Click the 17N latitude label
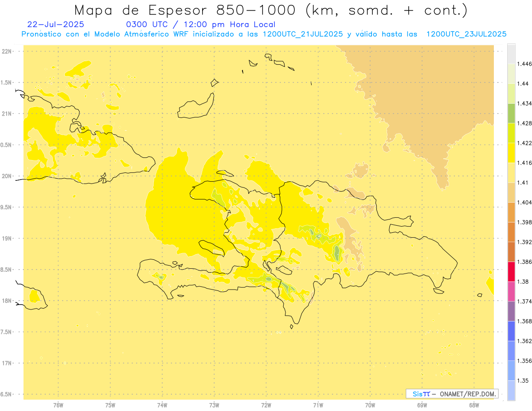532x411 pixels. point(7,363)
